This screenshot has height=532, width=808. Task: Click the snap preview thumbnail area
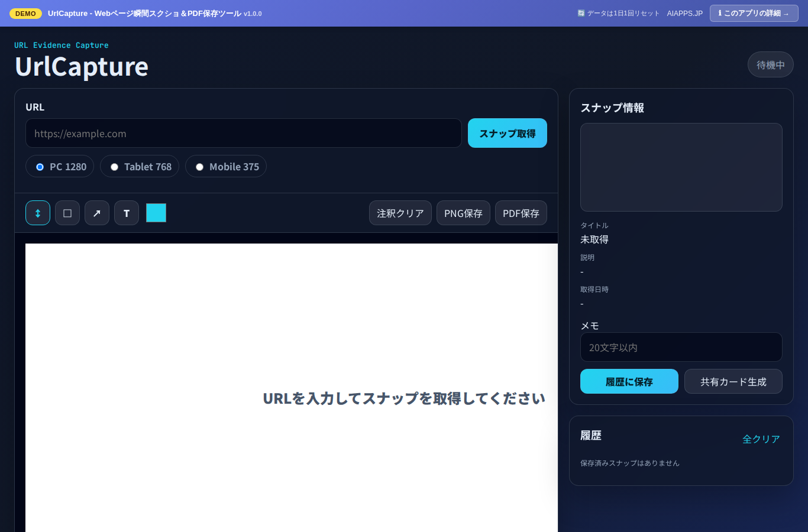681,167
